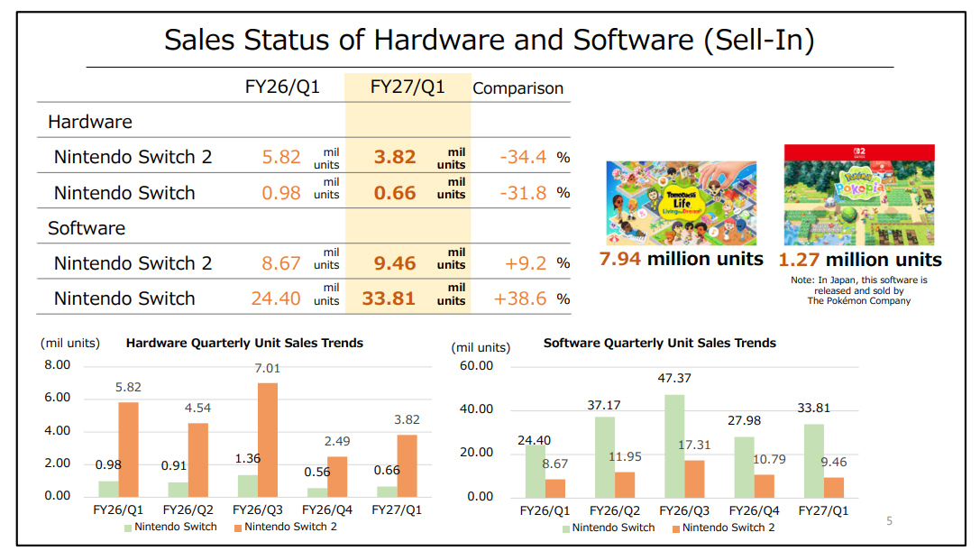Screen dimensions: 980x560
Task: Click the 5.82 orange bar in FY26/Q1 hardware
Action: coord(128,450)
